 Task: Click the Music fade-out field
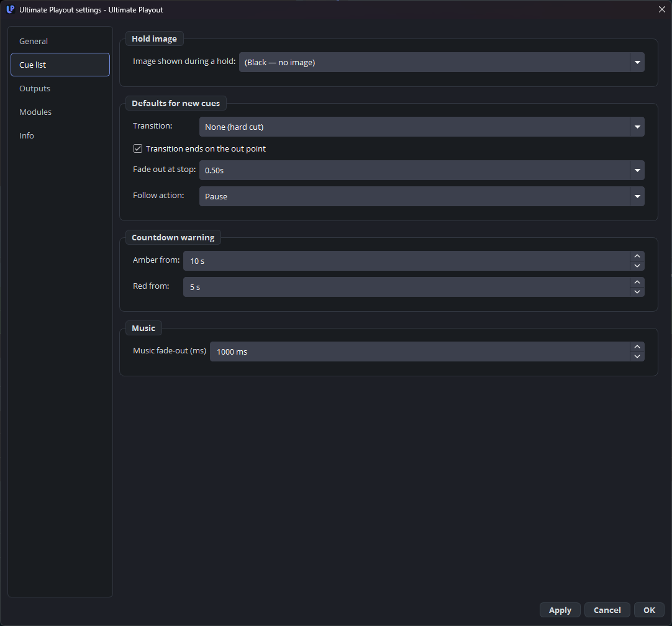(x=420, y=352)
